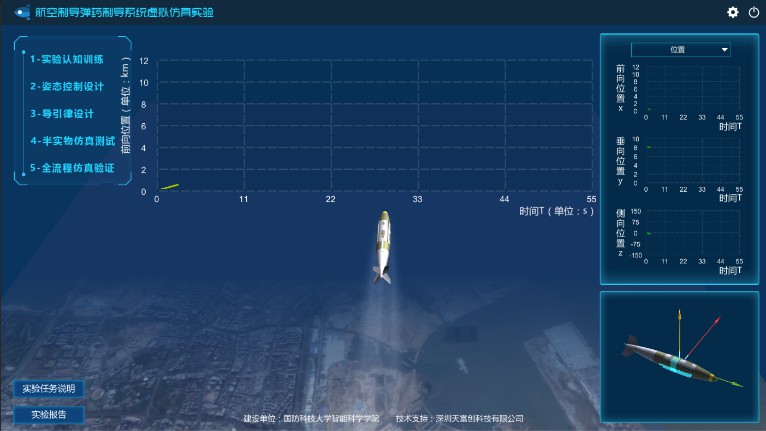Click the green axis arrow at missile nose
The image size is (766, 431).
(728, 382)
